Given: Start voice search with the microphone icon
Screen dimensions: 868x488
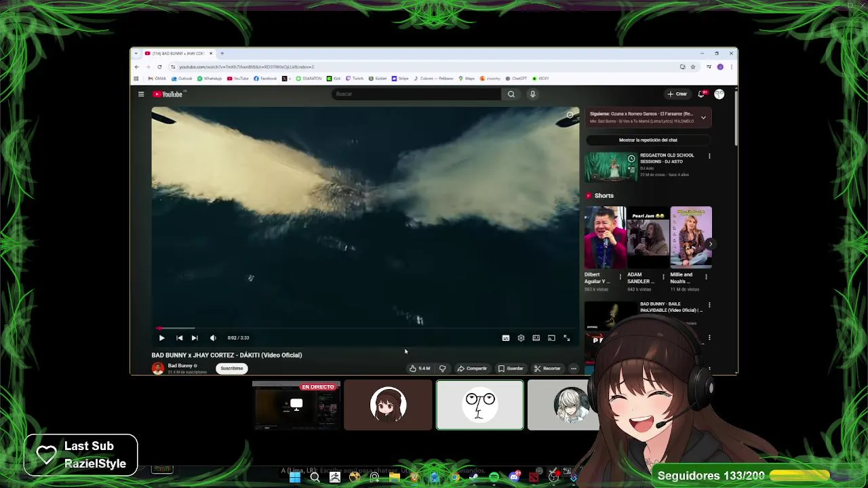Looking at the screenshot, I should (x=533, y=94).
